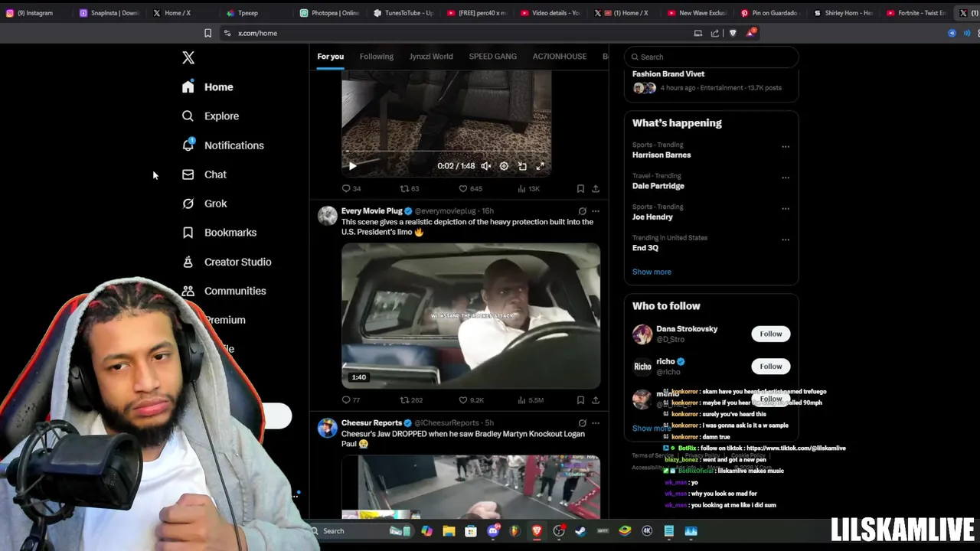Open Joe Hendry trending topic
The width and height of the screenshot is (980, 551).
pos(652,217)
